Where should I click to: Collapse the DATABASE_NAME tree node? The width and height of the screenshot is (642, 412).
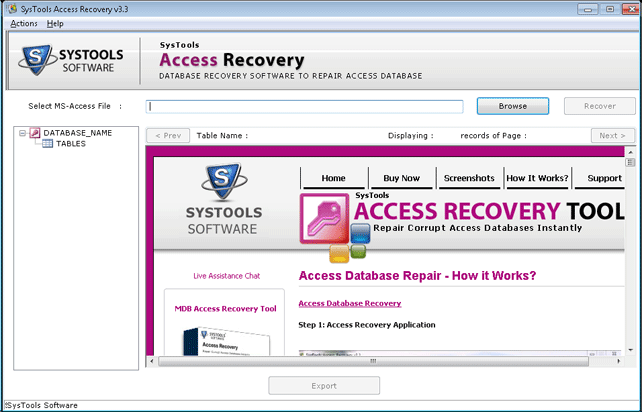23,133
